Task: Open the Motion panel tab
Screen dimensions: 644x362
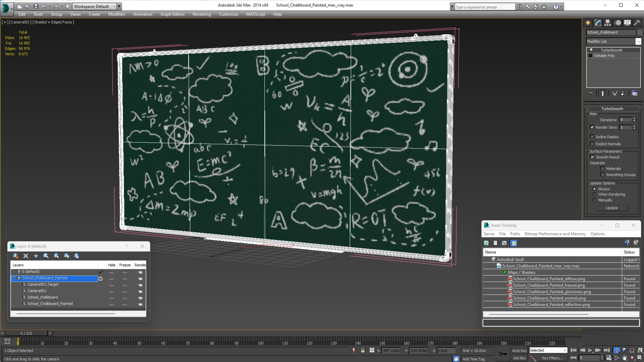Action: [618, 23]
